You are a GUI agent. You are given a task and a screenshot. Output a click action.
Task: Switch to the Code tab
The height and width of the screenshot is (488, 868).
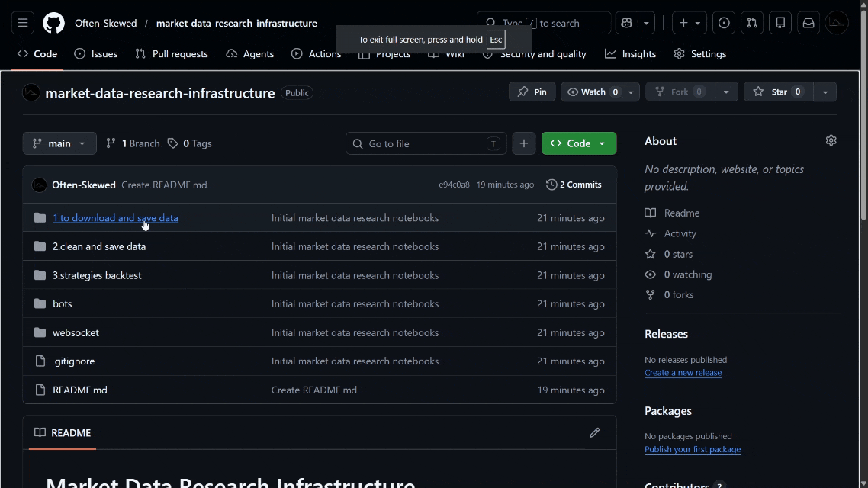[x=37, y=53]
